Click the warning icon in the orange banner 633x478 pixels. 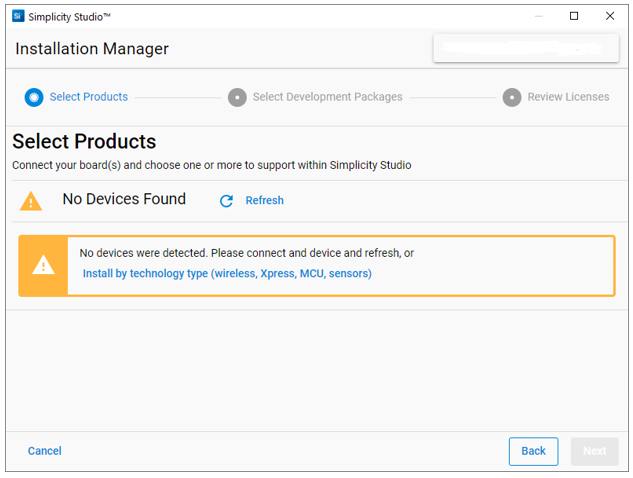43,266
